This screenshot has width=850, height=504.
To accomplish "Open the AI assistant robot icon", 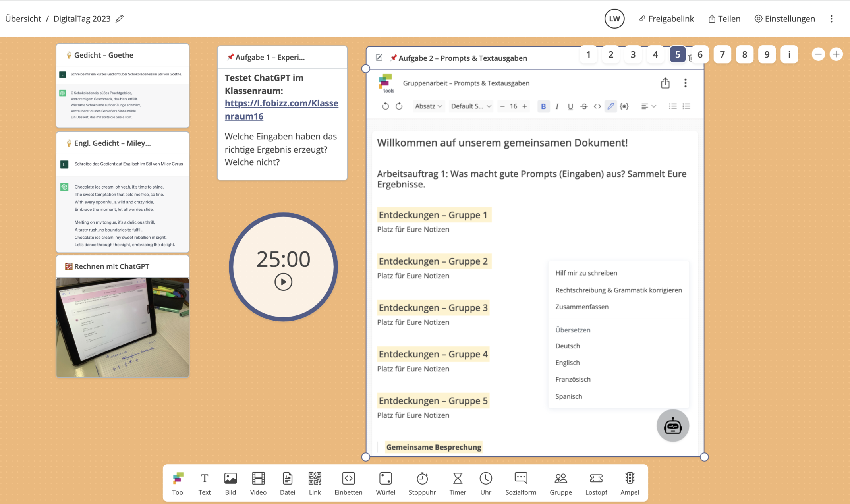I will click(672, 425).
